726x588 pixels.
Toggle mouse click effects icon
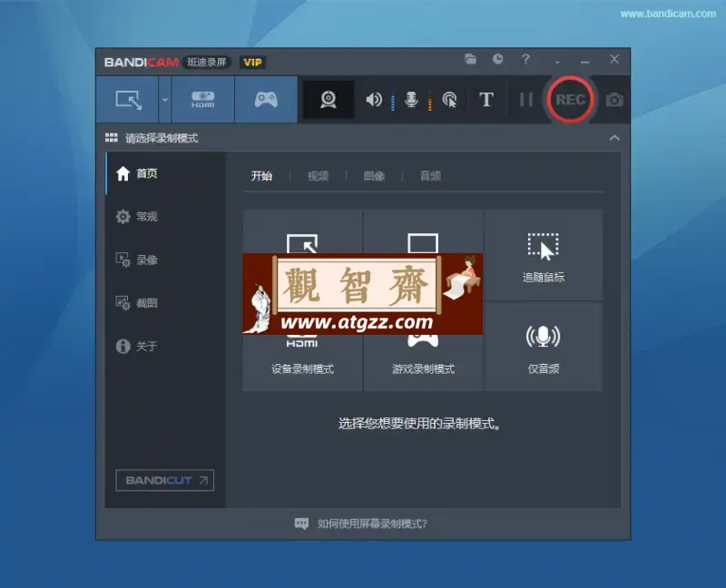(449, 100)
